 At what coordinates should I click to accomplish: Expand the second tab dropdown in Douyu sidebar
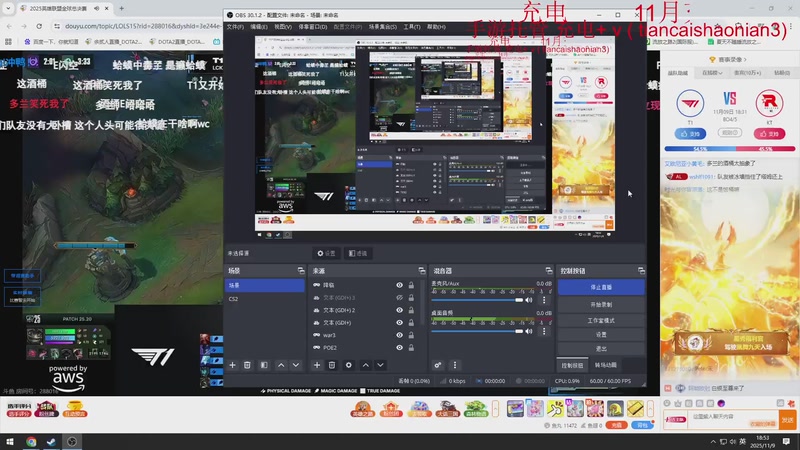[x=712, y=73]
